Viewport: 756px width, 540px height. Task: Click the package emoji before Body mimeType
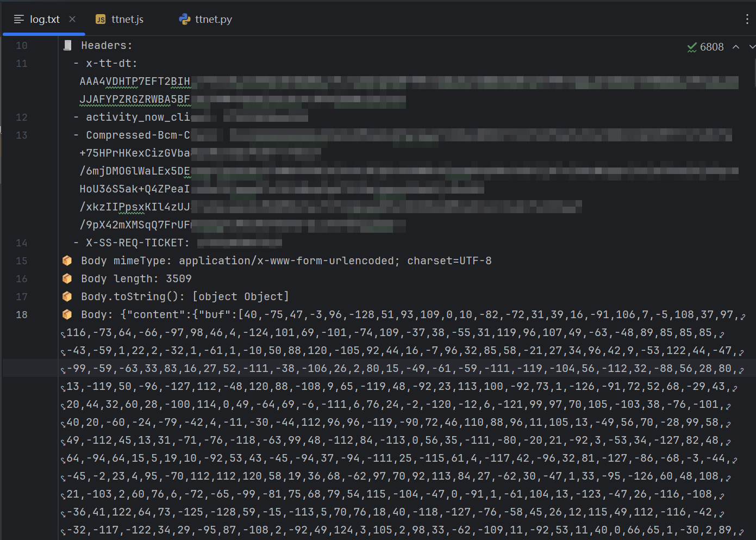click(67, 260)
